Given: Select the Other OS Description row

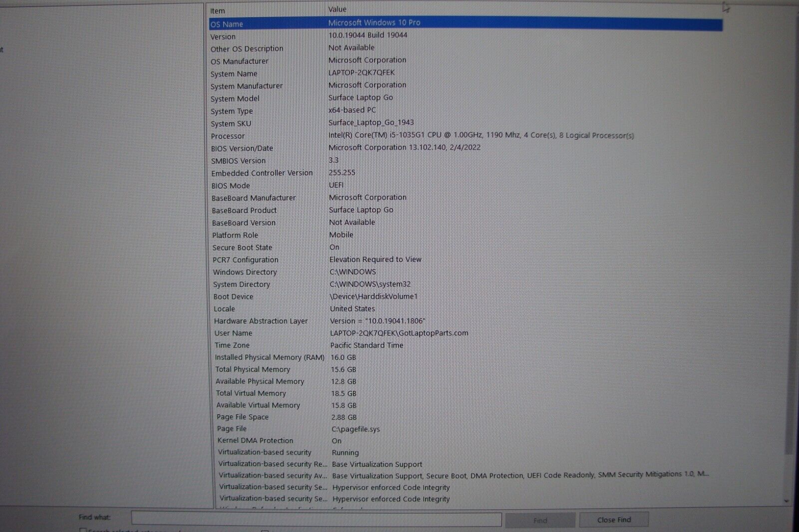Looking at the screenshot, I should tap(465, 48).
